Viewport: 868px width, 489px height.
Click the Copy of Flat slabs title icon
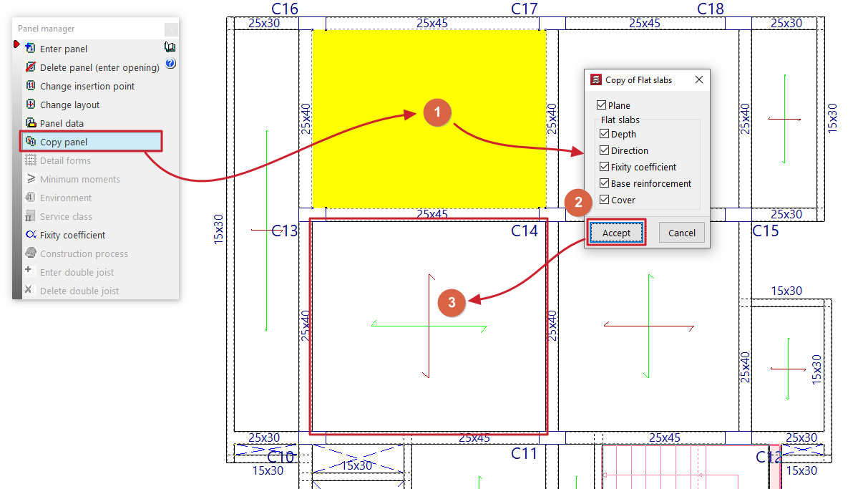coord(595,79)
